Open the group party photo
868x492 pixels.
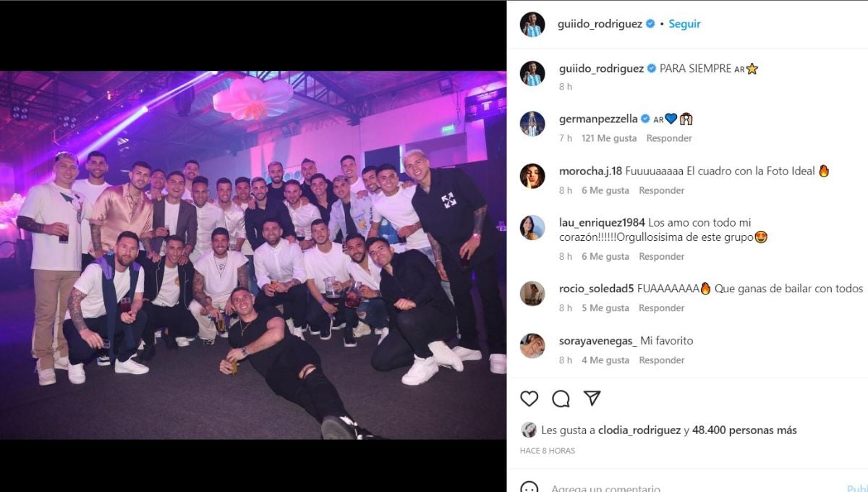253,255
